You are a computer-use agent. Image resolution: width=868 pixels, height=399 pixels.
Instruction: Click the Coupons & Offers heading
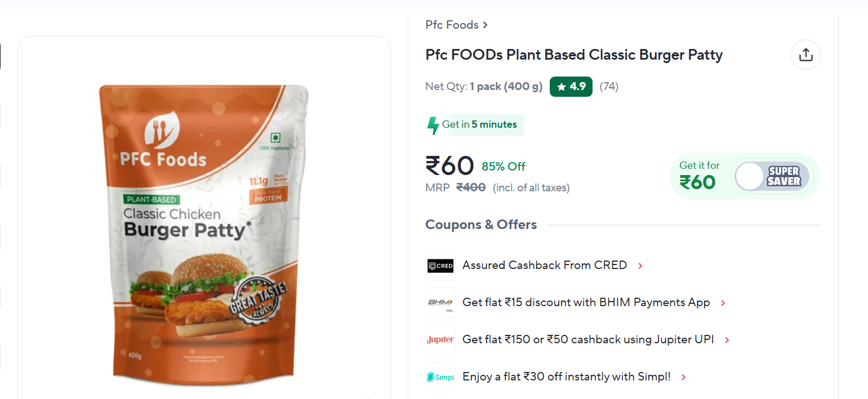point(480,225)
